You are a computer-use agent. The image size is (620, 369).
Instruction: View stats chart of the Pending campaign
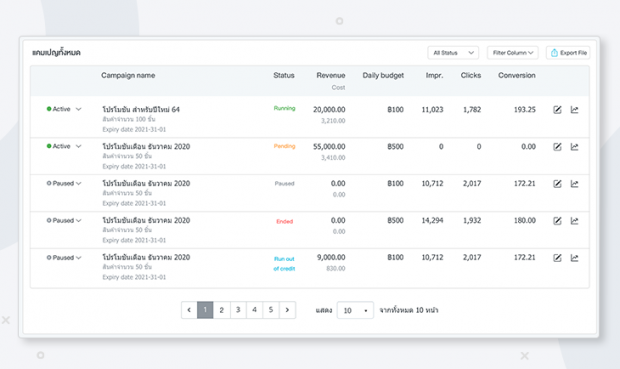point(575,147)
